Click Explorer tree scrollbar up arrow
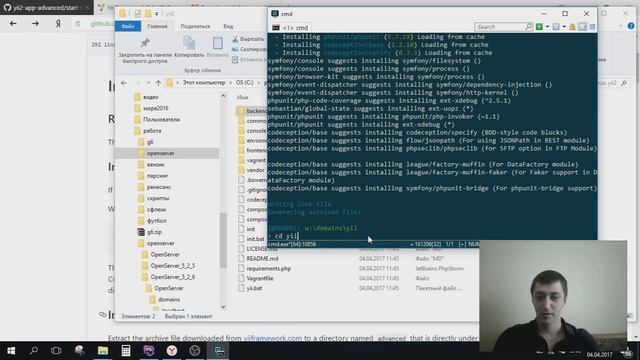640x360 pixels. tap(223, 96)
